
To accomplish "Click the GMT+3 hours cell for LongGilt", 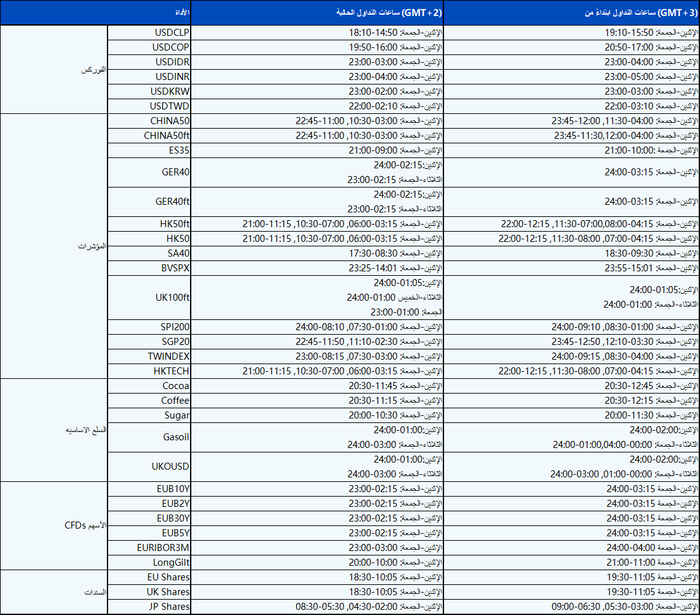I will 571,563.
